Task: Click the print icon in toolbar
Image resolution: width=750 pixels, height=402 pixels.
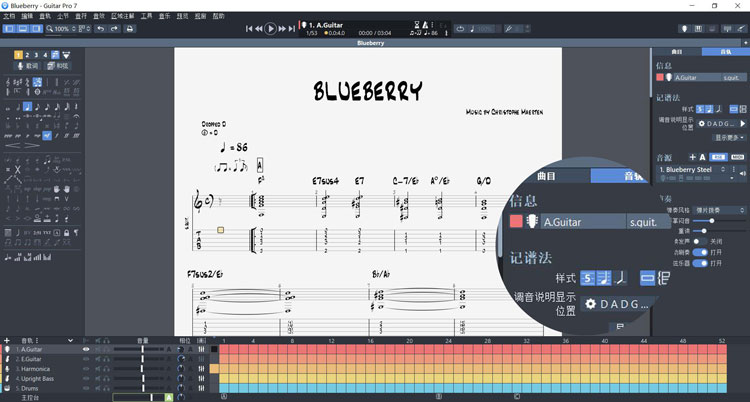Action: [130, 29]
